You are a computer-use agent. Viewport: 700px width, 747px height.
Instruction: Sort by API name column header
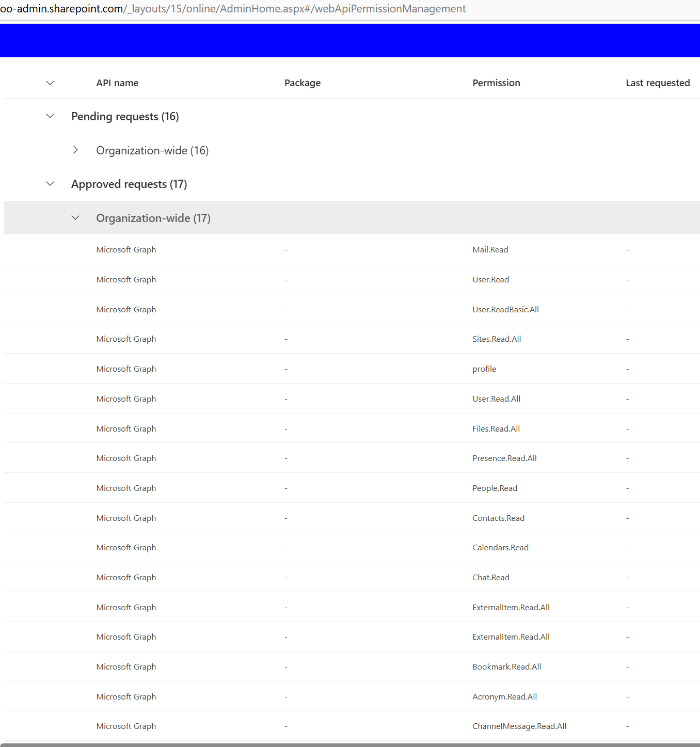(117, 83)
